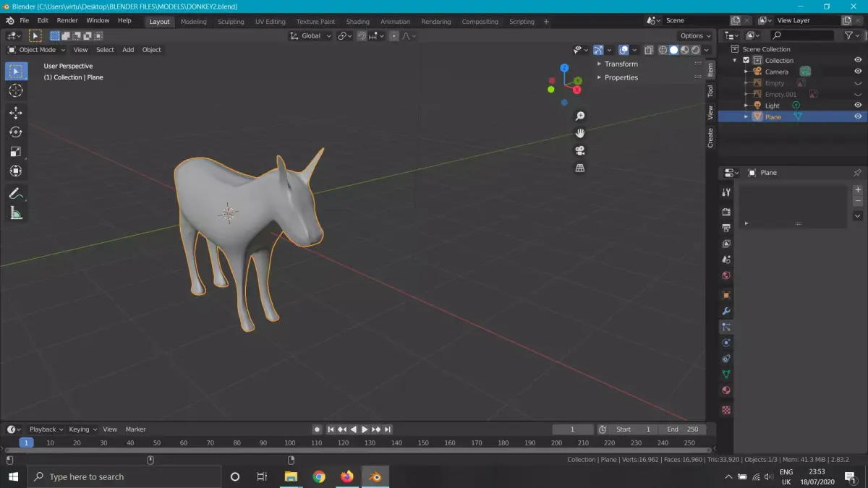Screen dimensions: 868x488
Task: Open the File menu
Action: 25,20
